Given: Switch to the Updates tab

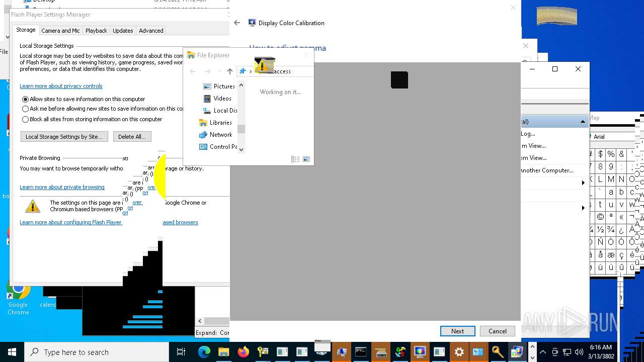Looking at the screenshot, I should pos(123,31).
